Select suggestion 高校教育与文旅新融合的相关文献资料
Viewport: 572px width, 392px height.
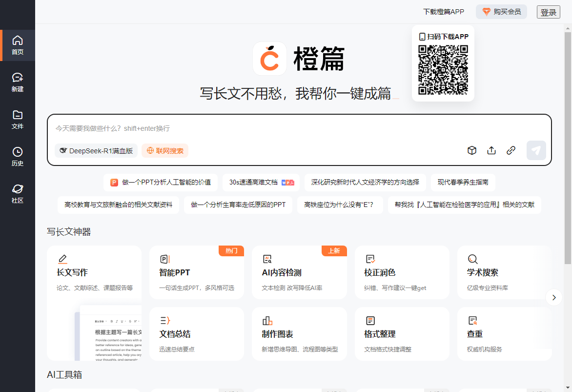click(x=118, y=205)
